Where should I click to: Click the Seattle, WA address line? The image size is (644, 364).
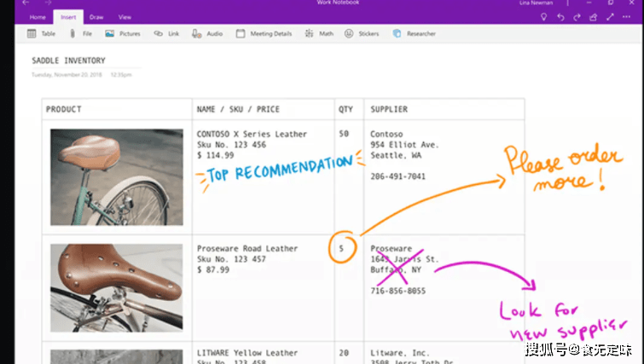(x=396, y=155)
